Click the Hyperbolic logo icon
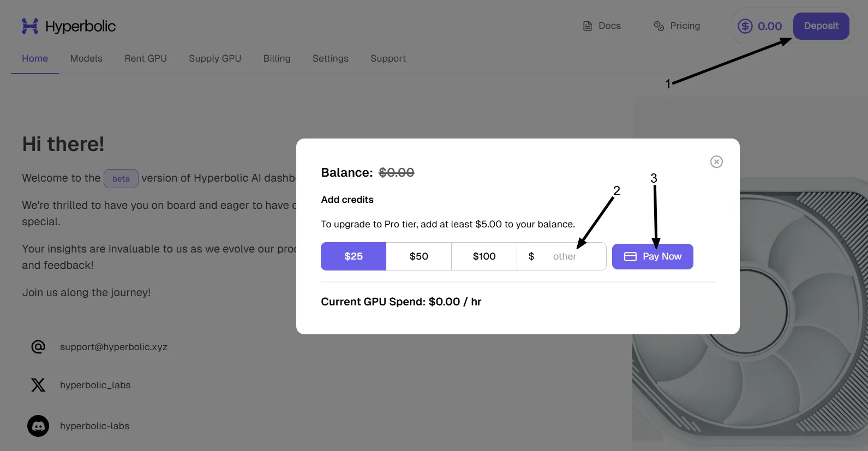This screenshot has height=451, width=868. point(30,26)
